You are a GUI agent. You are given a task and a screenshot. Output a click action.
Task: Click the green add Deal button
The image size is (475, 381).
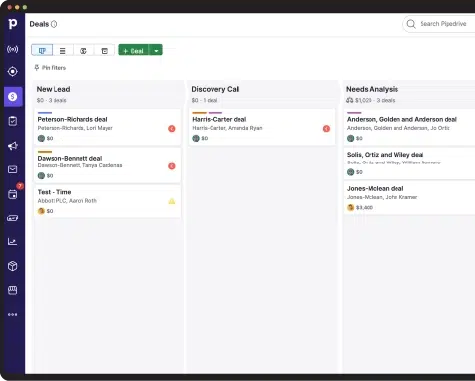coord(133,51)
